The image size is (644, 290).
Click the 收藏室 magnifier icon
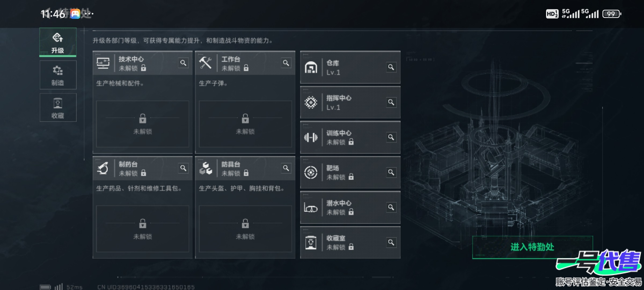391,242
